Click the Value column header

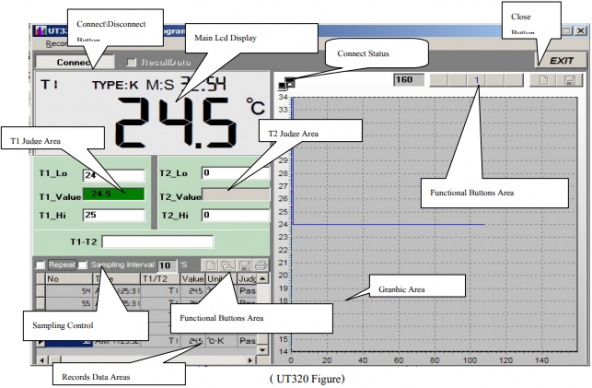[x=192, y=279]
